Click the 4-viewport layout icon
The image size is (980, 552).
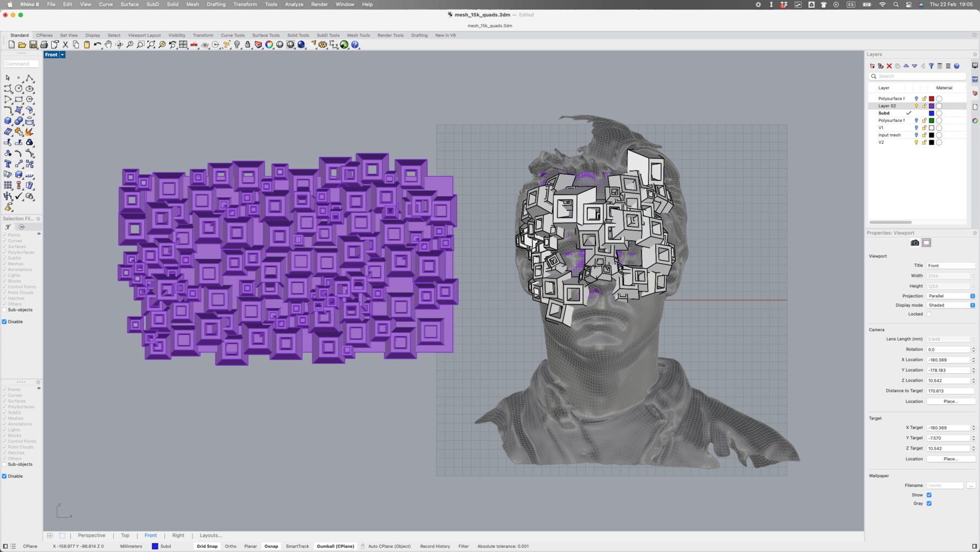coord(183,45)
